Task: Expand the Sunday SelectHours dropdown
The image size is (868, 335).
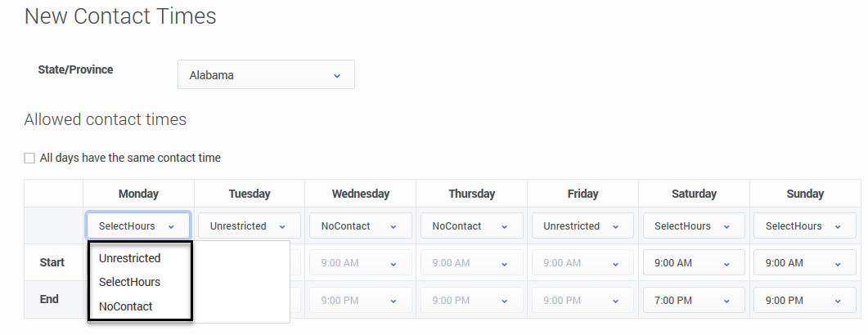Action: point(804,226)
